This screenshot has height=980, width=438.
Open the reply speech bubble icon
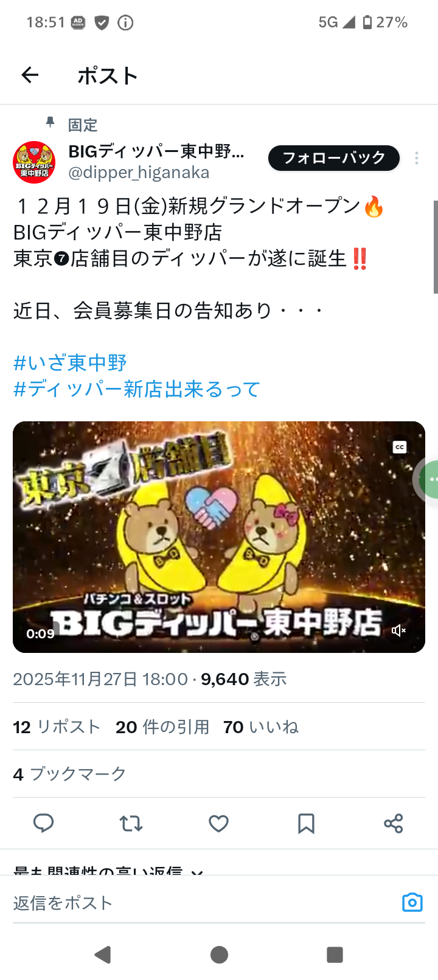point(43,823)
